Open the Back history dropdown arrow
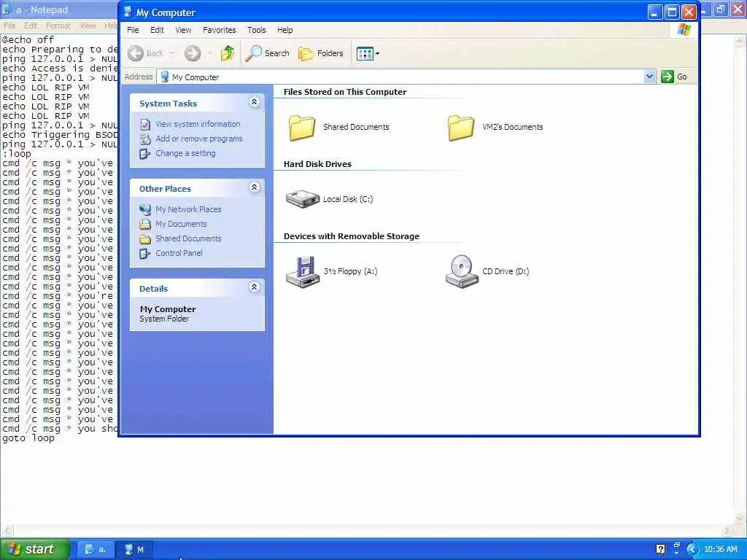Viewport: 747px width, 560px height. [x=172, y=53]
